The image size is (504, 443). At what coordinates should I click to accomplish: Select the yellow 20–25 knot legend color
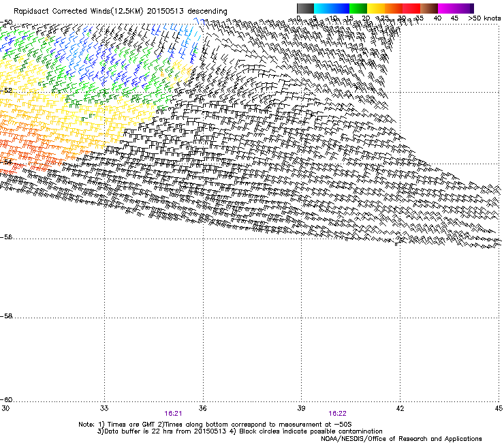point(376,8)
